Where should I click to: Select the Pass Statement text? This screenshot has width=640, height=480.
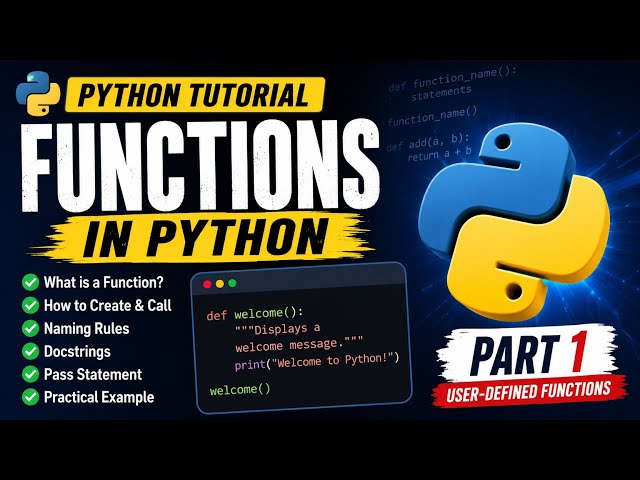click(93, 374)
